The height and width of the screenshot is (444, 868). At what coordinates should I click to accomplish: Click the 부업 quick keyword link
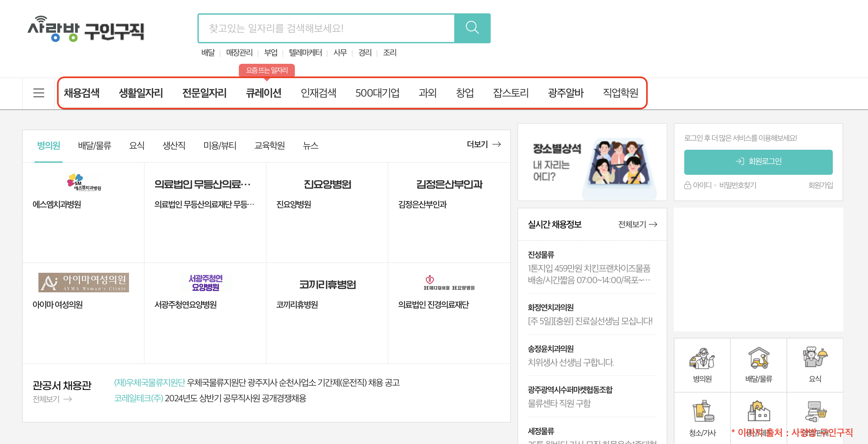click(x=270, y=52)
